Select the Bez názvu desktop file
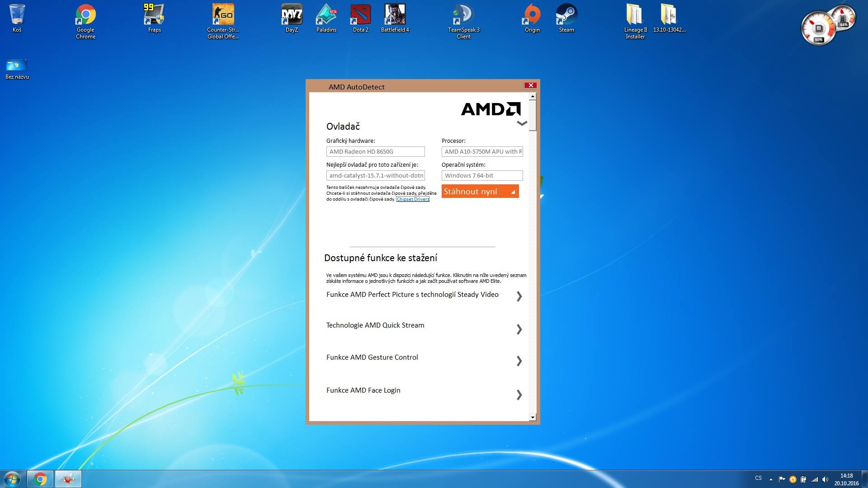This screenshot has height=488, width=868. [x=17, y=69]
